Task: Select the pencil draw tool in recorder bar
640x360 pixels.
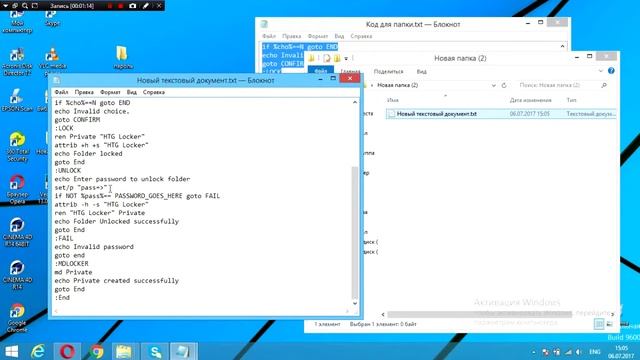Action: pos(145,6)
